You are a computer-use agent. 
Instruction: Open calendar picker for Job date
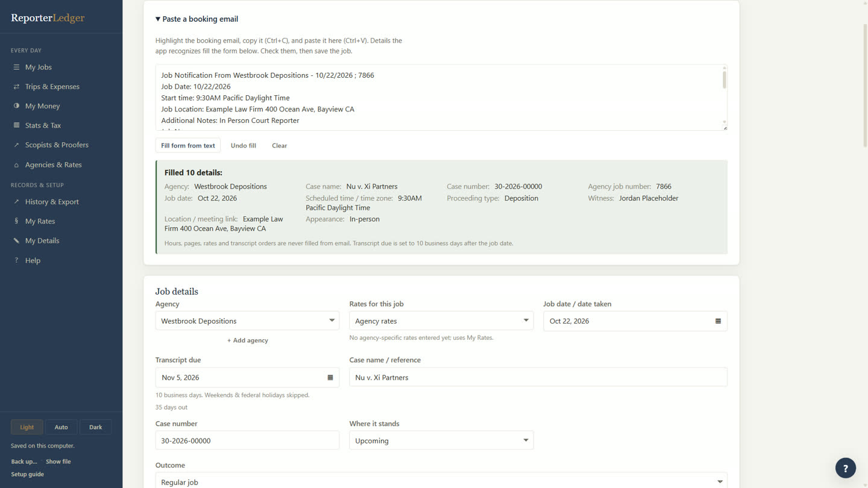pos(718,321)
